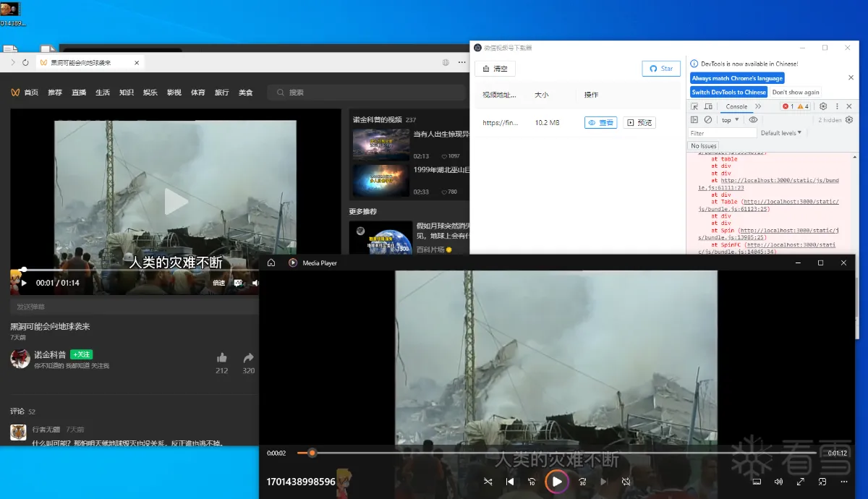Open the Default levels dropdown
This screenshot has height=499, width=868.
click(x=781, y=133)
